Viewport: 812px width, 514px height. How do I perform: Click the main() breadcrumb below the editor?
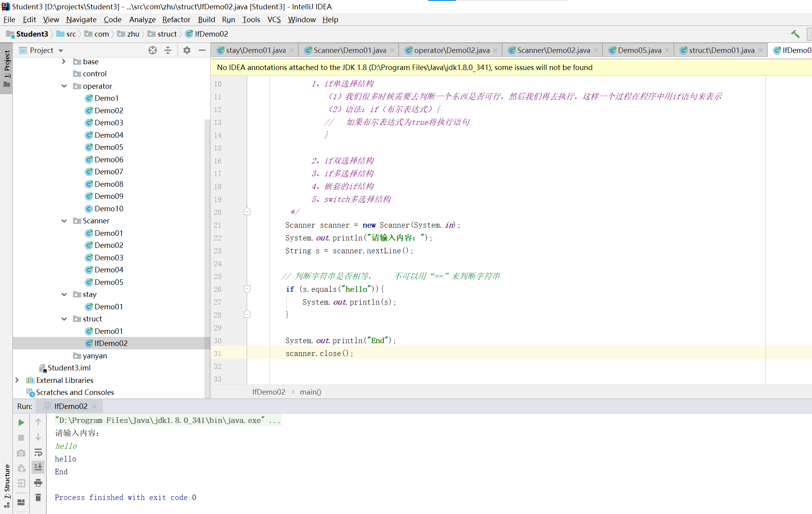310,392
